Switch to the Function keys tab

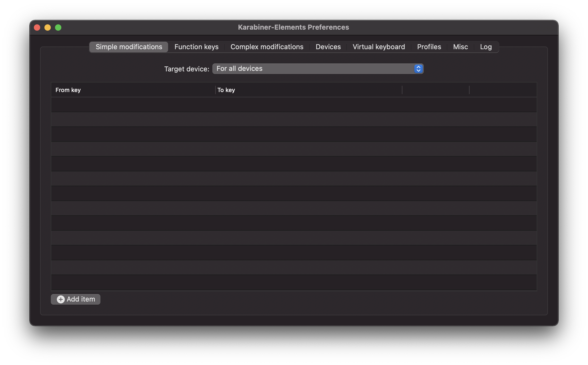(x=196, y=47)
